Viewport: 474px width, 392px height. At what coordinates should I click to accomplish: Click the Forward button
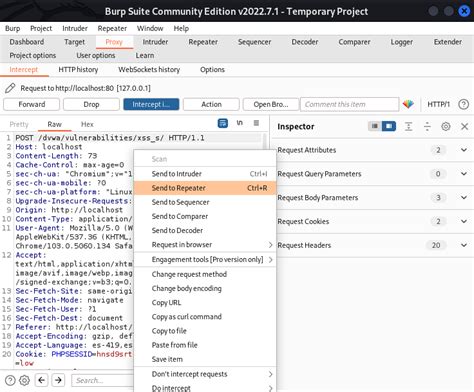32,104
